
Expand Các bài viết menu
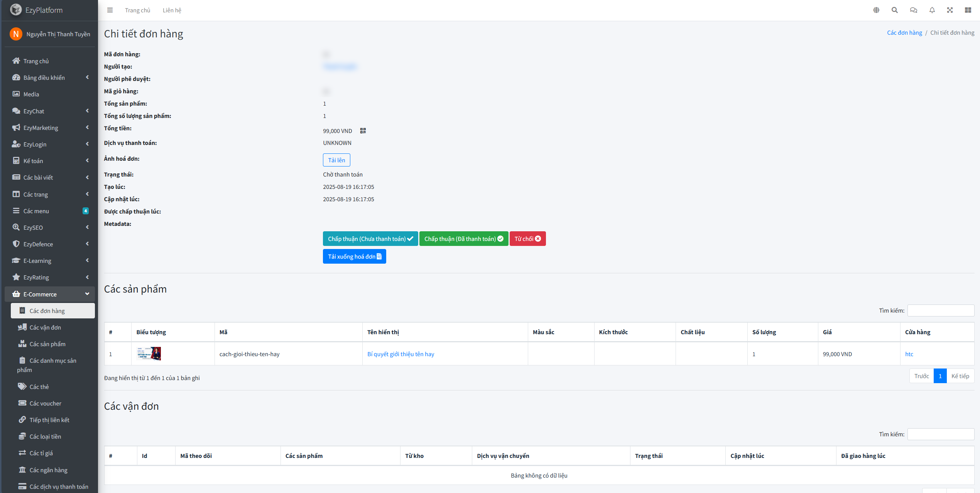pos(50,177)
